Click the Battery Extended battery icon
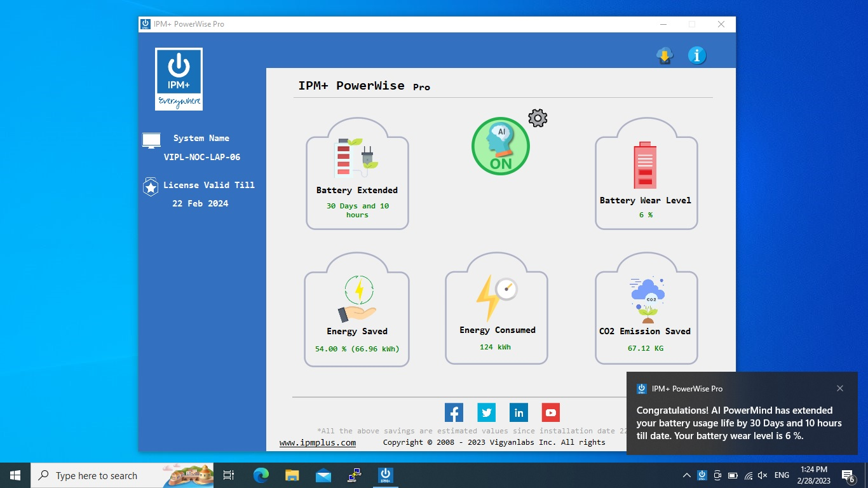Screen dimensions: 868x488 point(356,157)
